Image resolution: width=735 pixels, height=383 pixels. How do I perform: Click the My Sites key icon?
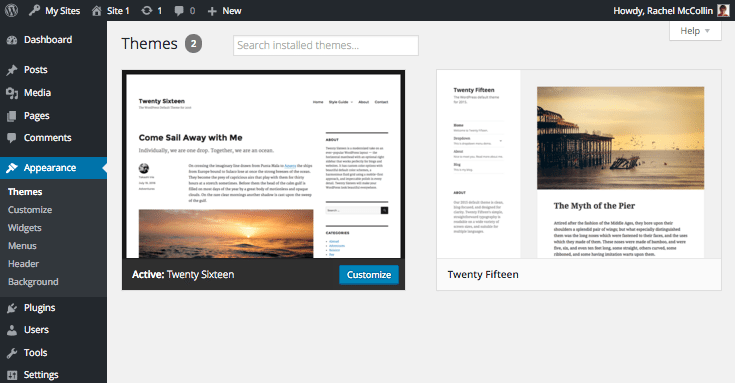click(x=34, y=10)
